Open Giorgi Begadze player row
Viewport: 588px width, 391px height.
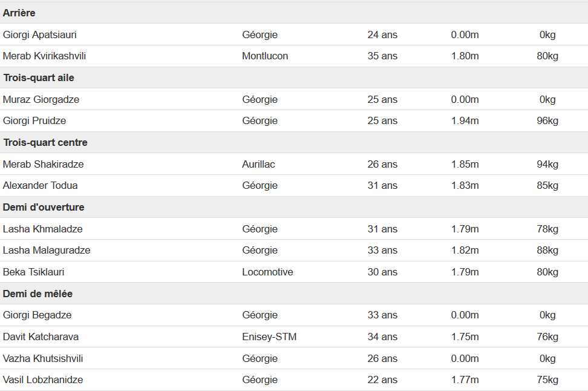(294, 315)
